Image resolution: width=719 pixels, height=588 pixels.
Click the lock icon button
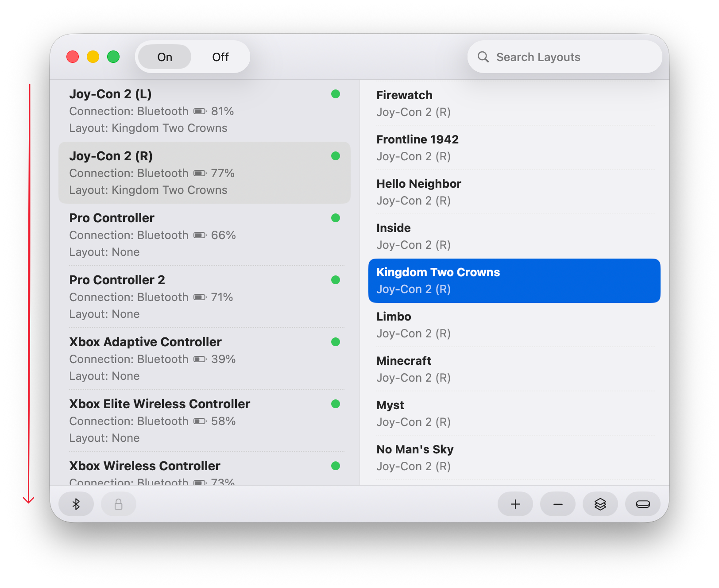coord(119,504)
